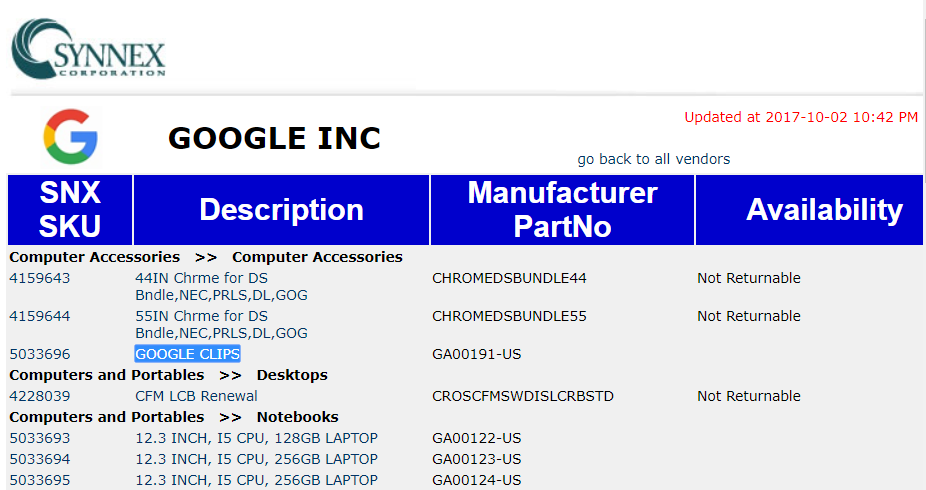
Task: Click part number GA00122-US
Action: (476, 438)
